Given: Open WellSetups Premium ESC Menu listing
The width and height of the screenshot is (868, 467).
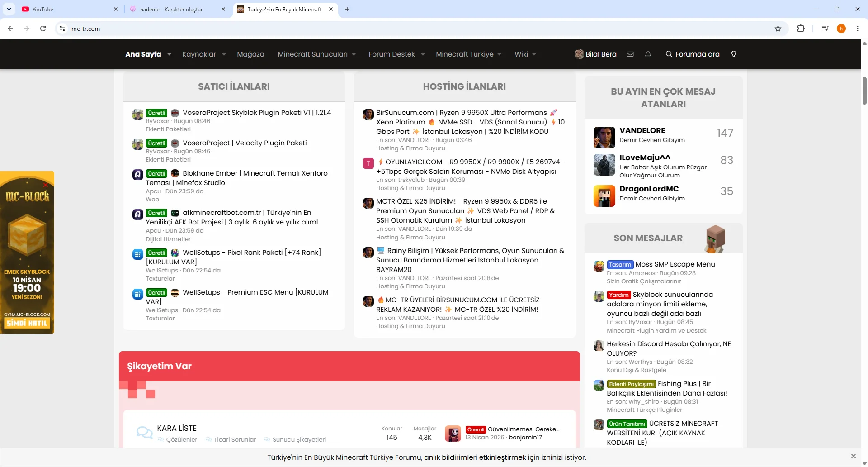Looking at the screenshot, I should click(x=237, y=297).
